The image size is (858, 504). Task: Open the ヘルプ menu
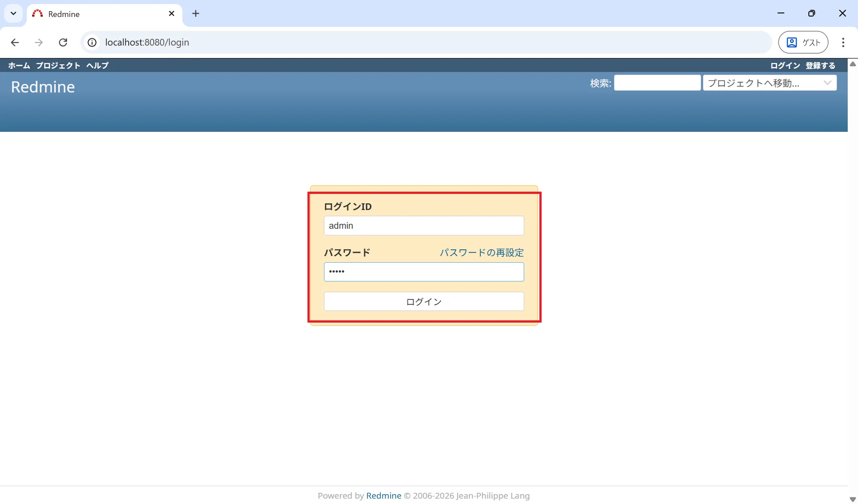(97, 65)
